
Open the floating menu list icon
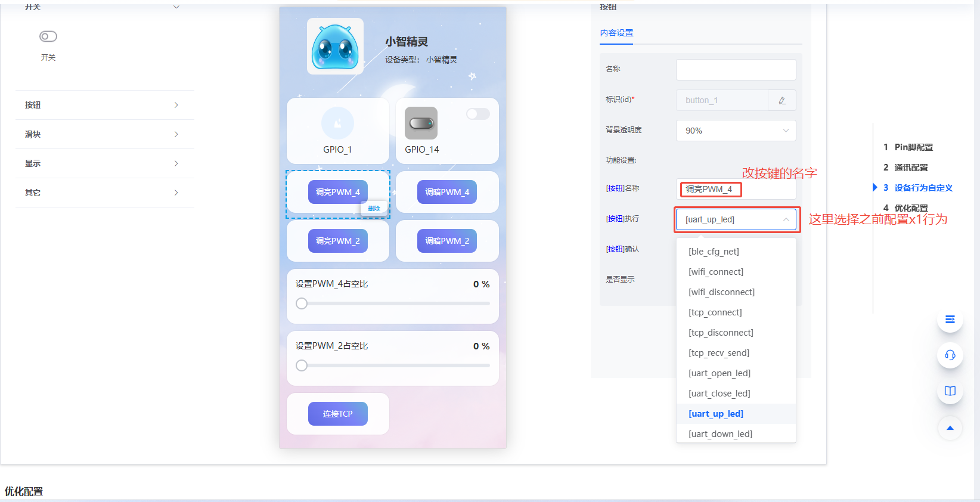(x=950, y=320)
